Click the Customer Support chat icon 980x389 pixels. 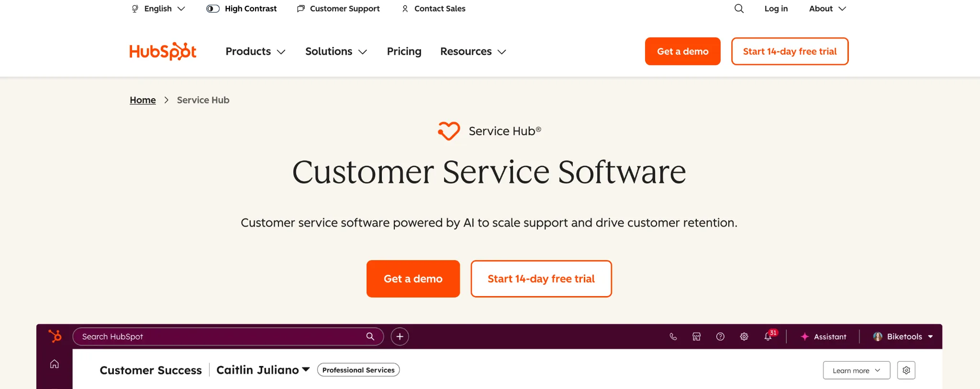301,9
